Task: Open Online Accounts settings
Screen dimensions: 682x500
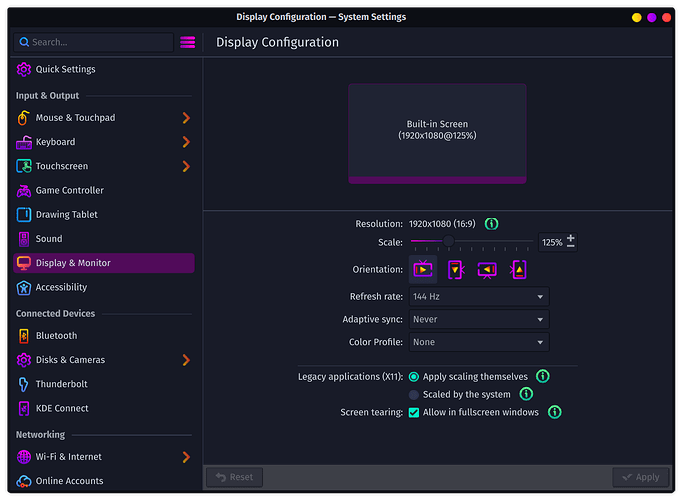Action: 104,481
